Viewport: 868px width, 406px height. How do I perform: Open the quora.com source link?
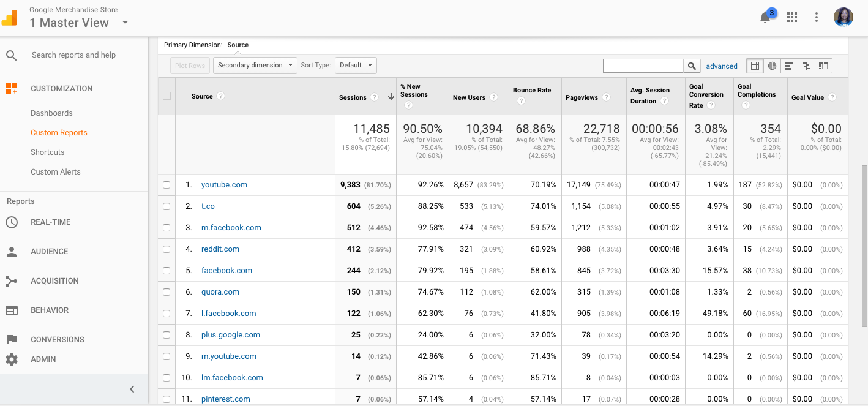(220, 292)
